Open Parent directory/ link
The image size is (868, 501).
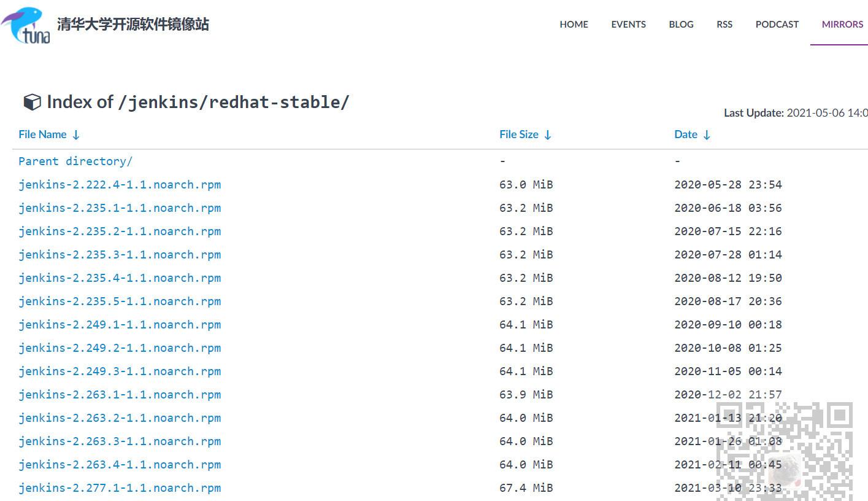(75, 161)
